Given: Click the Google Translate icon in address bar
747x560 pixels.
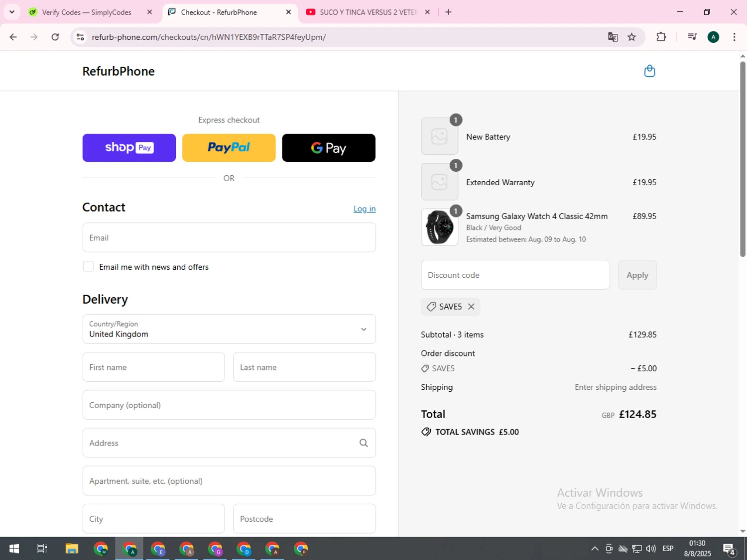Looking at the screenshot, I should coord(613,37).
